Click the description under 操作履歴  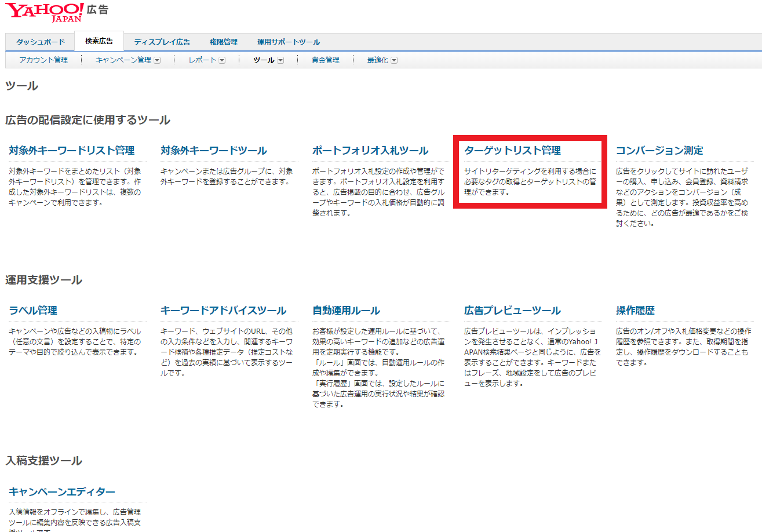tap(683, 347)
